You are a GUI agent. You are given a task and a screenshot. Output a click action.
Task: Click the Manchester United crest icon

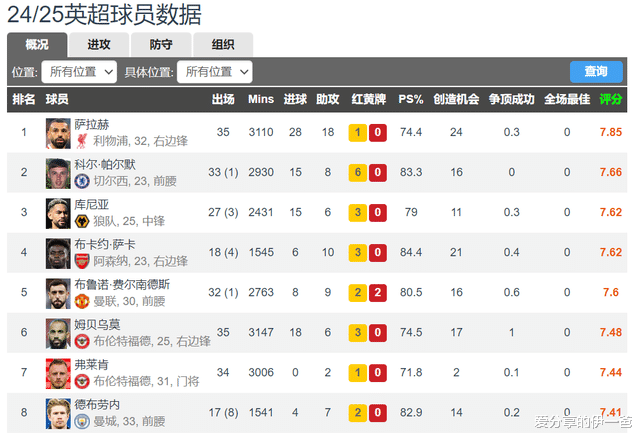pos(82,301)
